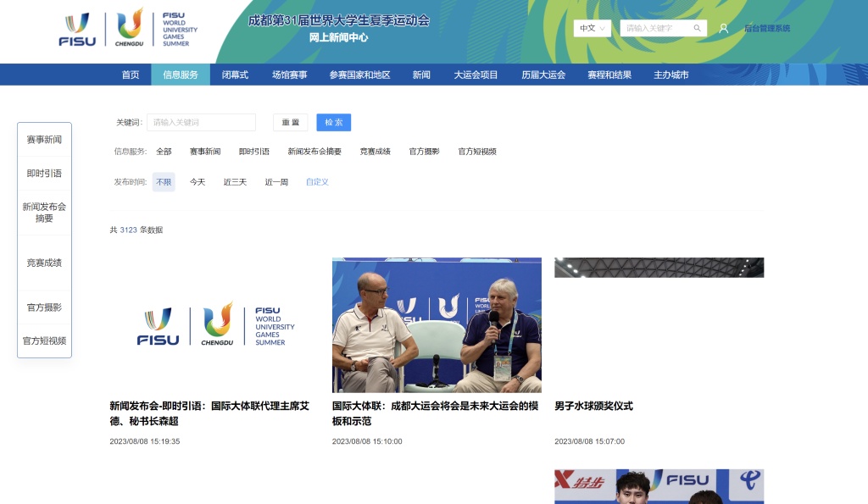Click the search magnifier icon in header
This screenshot has height=504, width=868.
[697, 28]
